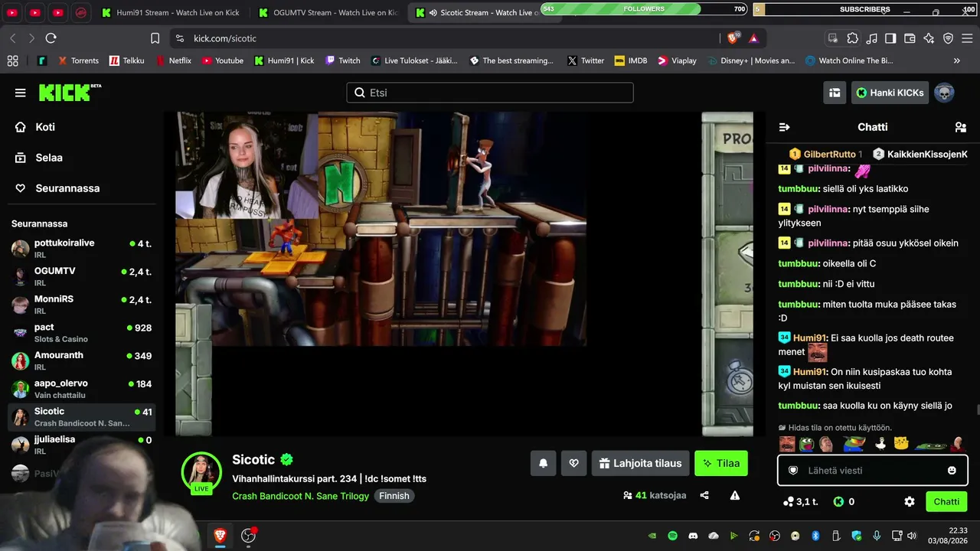
Task: Click the shield badge icon in chat input
Action: [x=793, y=471]
